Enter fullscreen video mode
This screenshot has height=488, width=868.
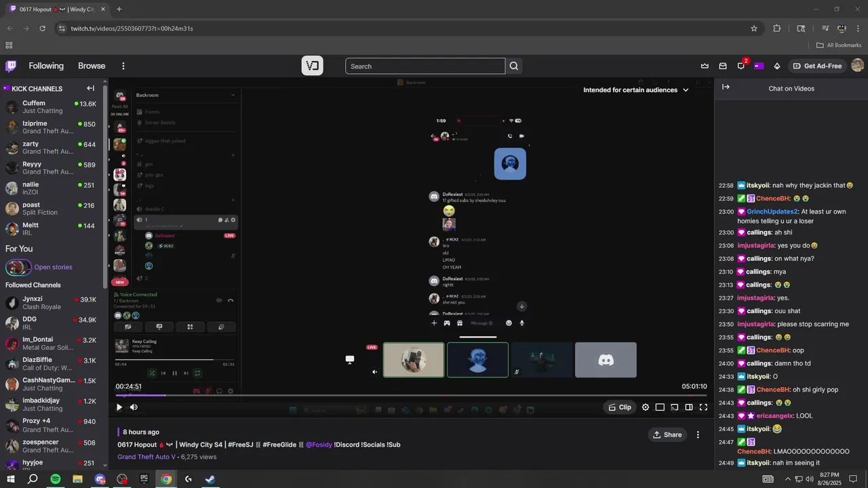(x=703, y=407)
